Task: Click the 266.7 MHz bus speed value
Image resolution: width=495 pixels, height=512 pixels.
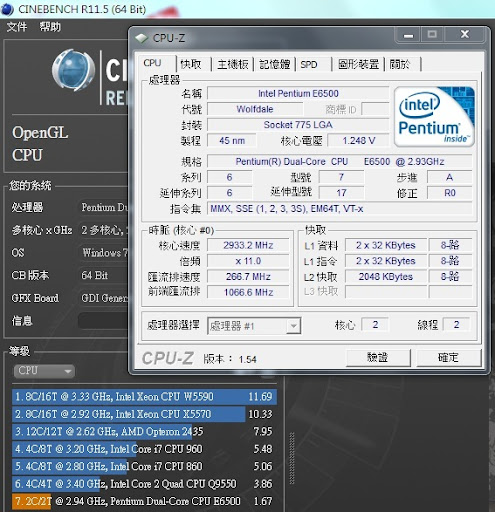Action: click(248, 277)
